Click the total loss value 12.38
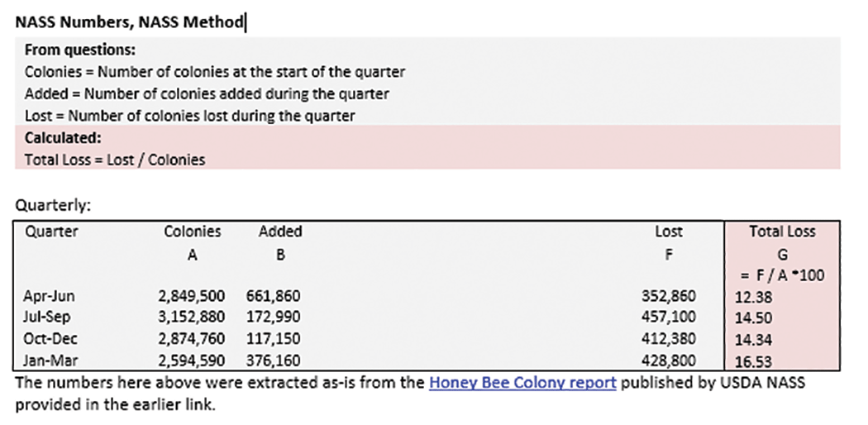 pos(751,297)
